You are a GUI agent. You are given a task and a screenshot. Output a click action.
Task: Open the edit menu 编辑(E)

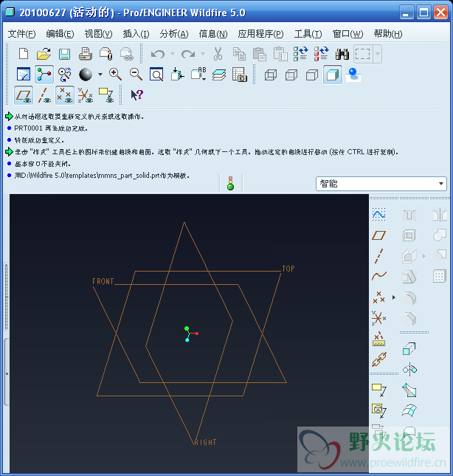point(60,34)
